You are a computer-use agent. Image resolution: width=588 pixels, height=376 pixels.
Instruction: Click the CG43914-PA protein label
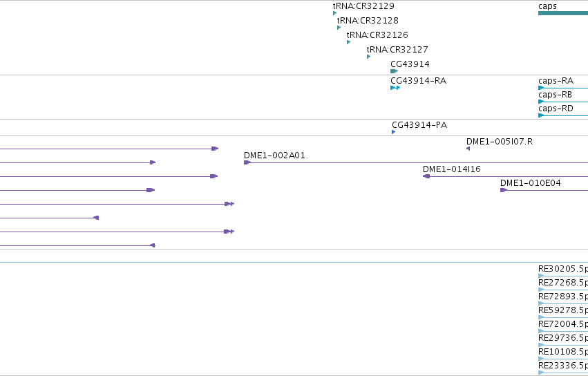click(x=419, y=125)
